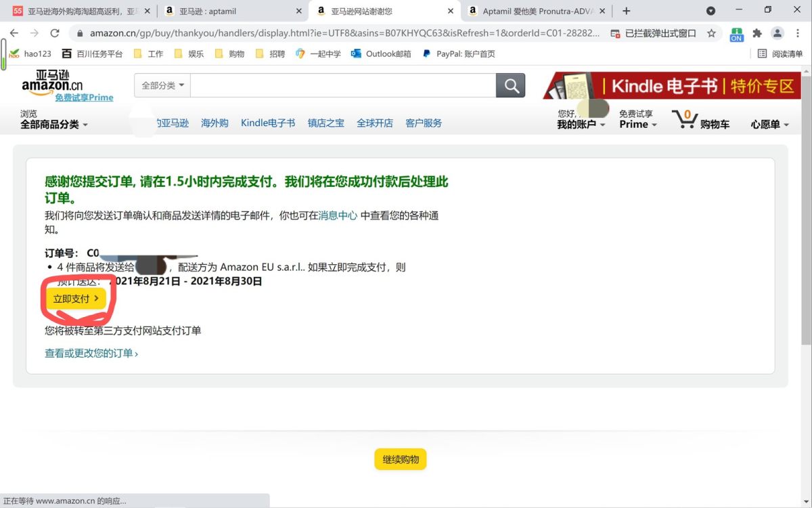
Task: Open the Chrome three-dot menu
Action: point(798,33)
